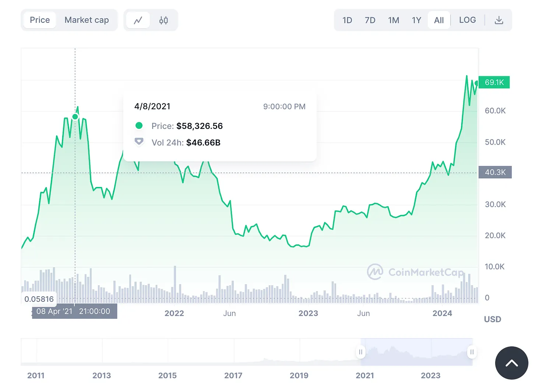Click 2017 on the overview timeline
Screen dimensions: 536x392
click(233, 375)
